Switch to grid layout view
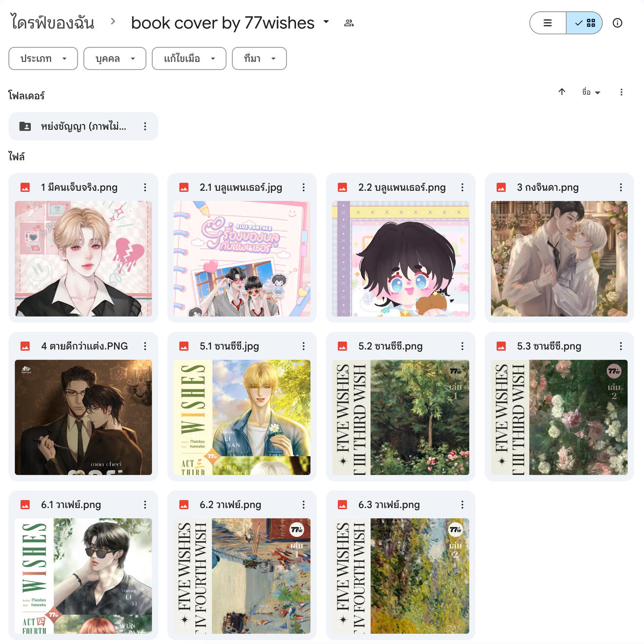The image size is (644, 644). (584, 23)
